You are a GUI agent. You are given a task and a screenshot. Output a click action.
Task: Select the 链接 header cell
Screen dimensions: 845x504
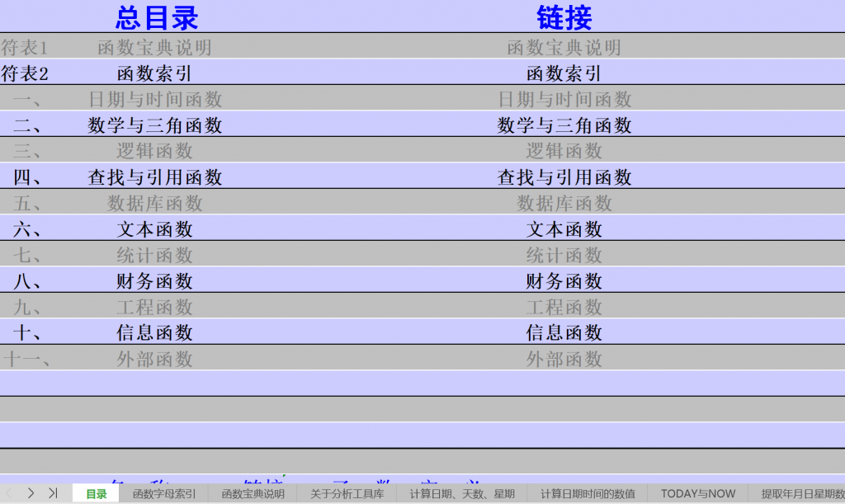click(x=564, y=18)
